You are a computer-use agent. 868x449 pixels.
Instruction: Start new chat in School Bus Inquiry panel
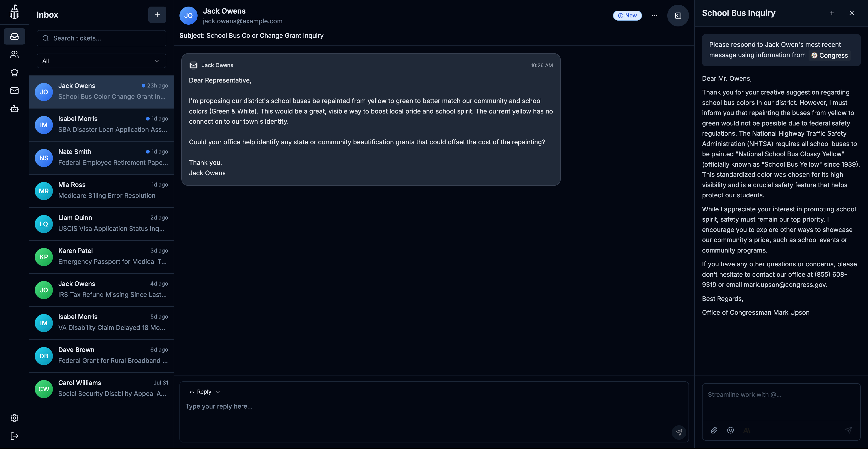click(x=832, y=13)
